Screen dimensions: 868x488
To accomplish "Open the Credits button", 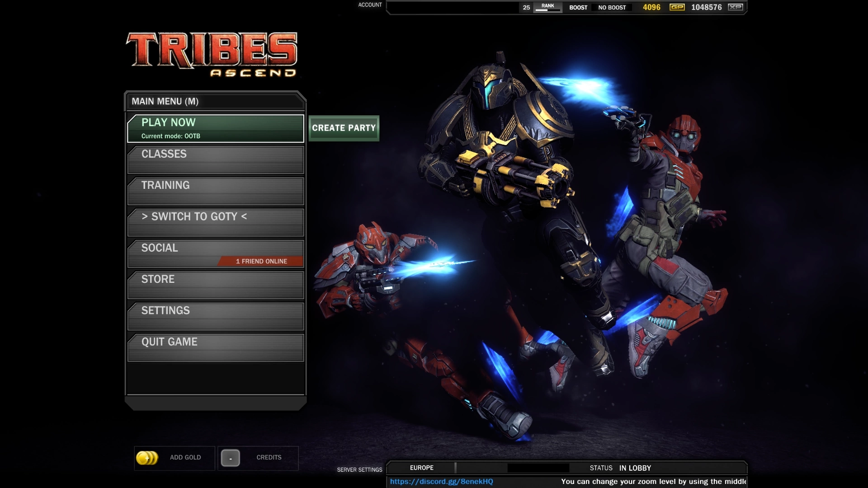I will pos(258,458).
